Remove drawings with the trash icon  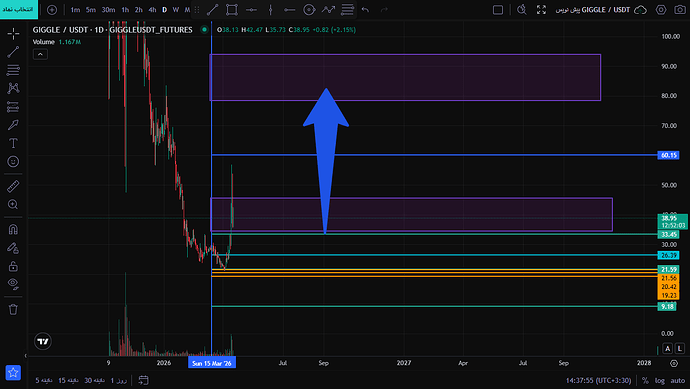click(13, 309)
